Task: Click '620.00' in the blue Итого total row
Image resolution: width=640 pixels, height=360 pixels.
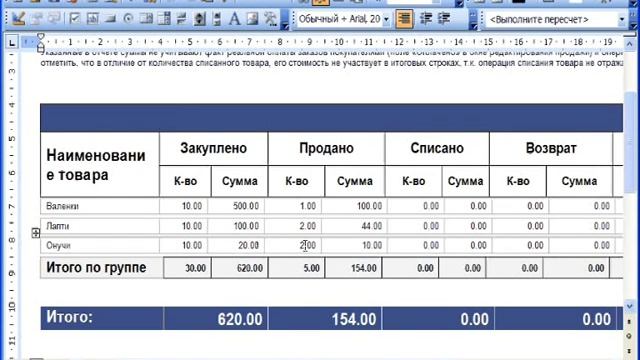Action: pyautogui.click(x=240, y=319)
